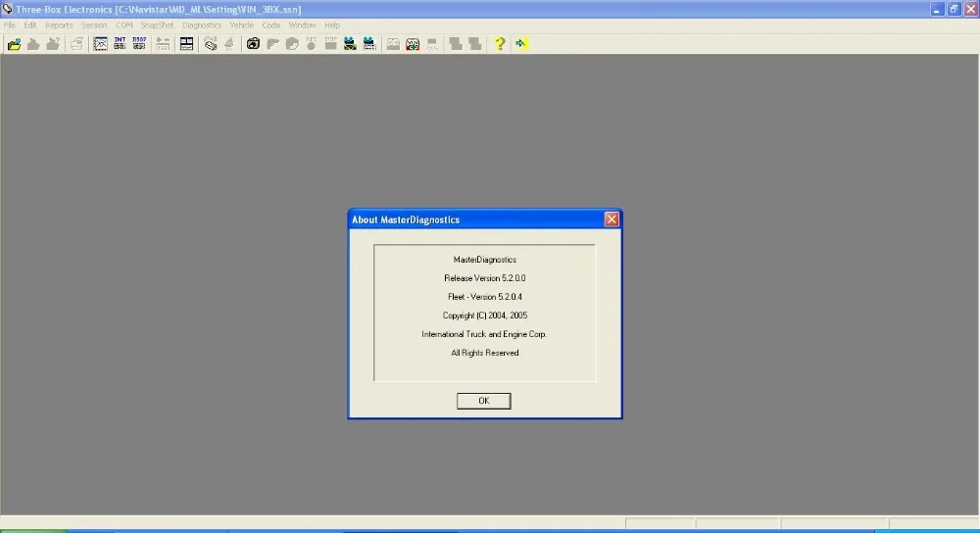The image size is (980, 533).
Task: Open the COM menu
Action: pos(123,25)
